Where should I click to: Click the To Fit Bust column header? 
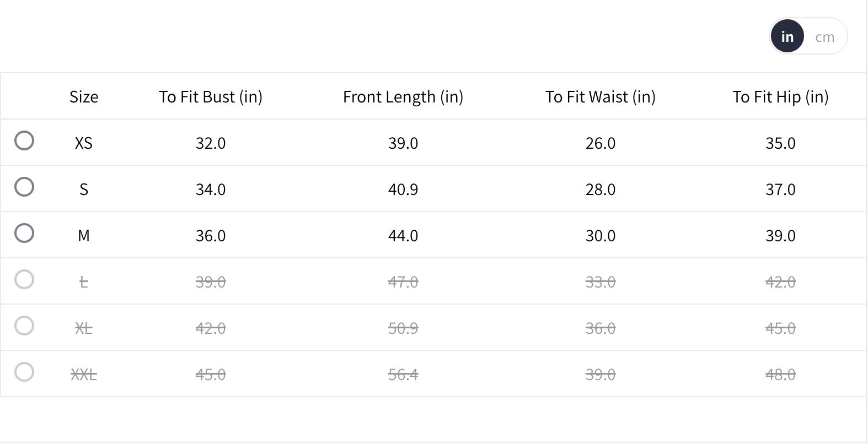point(211,97)
